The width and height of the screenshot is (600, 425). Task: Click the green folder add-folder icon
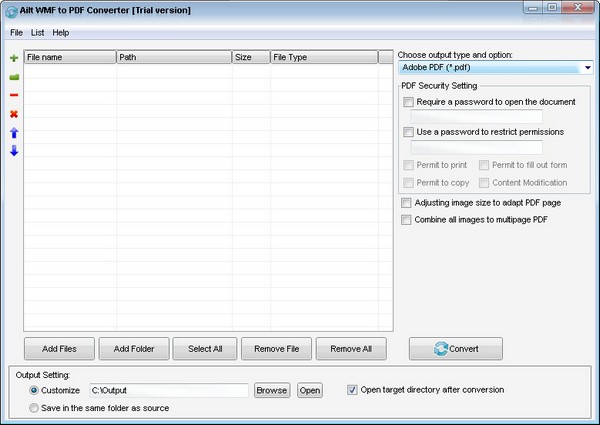14,77
